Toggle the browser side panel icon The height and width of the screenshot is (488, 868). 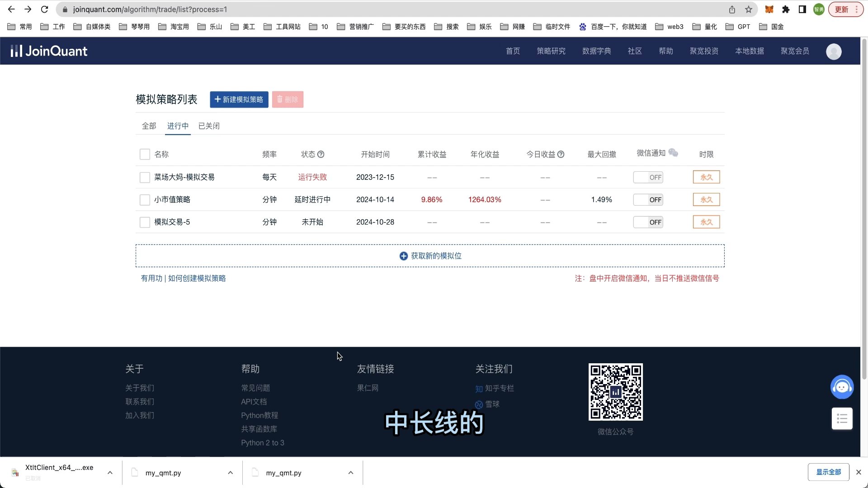(802, 9)
